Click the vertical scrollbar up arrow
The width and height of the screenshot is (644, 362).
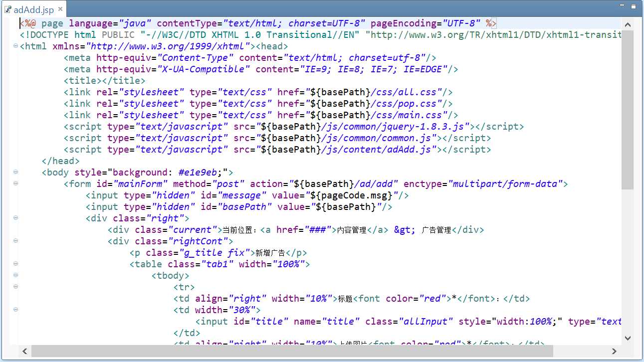click(x=628, y=24)
